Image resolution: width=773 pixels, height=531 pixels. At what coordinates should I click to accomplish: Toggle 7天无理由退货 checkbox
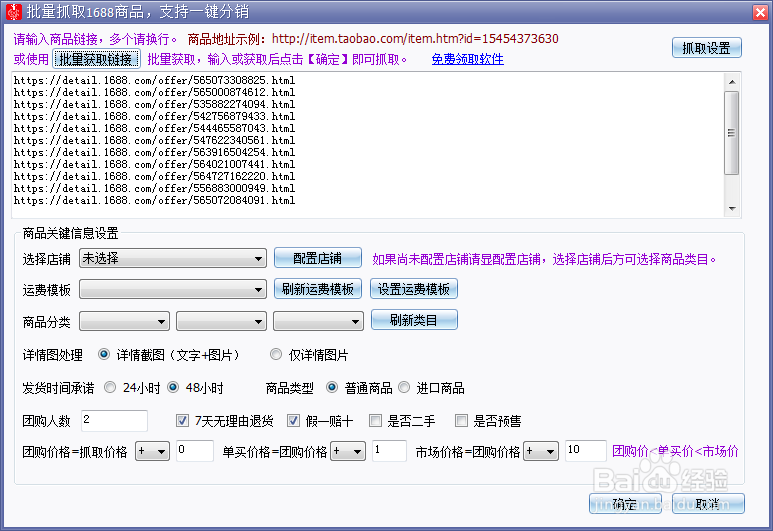tap(182, 421)
